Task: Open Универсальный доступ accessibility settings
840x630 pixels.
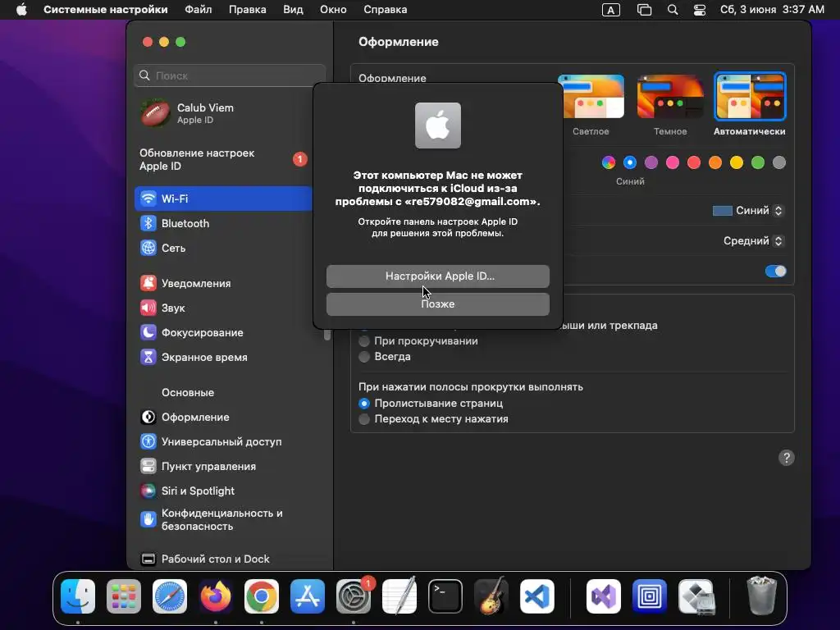Action: click(x=224, y=442)
